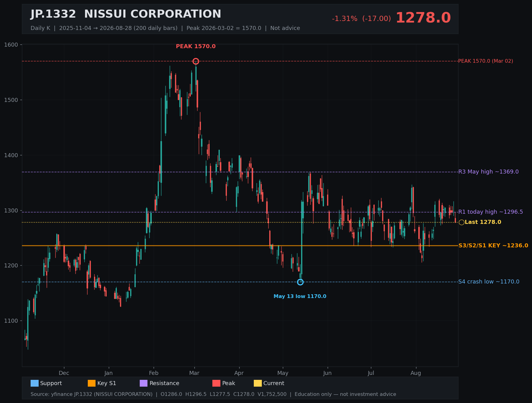This screenshot has width=532, height=403.
Task: Click the 'JP.1332 NISSUI CORPORATION' chart title
Action: point(126,14)
